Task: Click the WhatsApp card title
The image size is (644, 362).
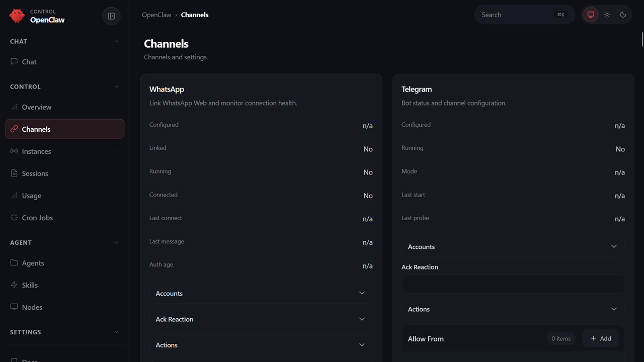Action: click(167, 89)
